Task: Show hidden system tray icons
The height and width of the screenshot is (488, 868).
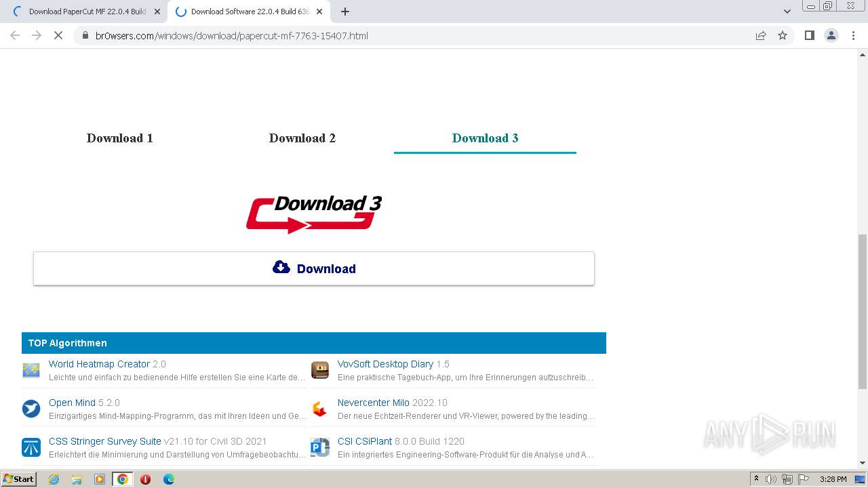Action: pyautogui.click(x=756, y=479)
